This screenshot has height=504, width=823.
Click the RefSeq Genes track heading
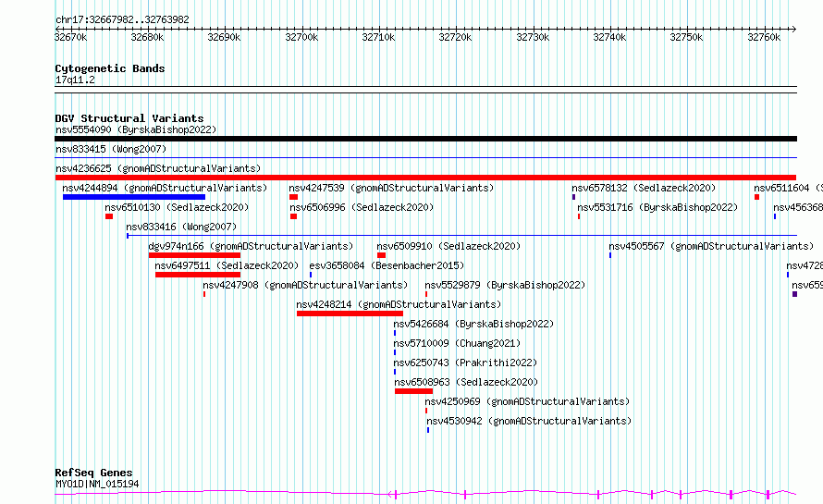[94, 473]
